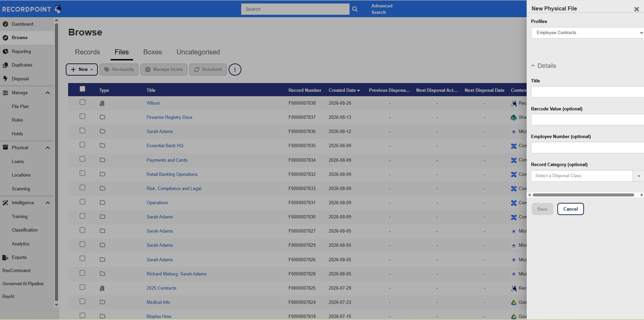Open the Profiles Employee Contracts dropdown
This screenshot has height=320, width=644.
(x=587, y=33)
